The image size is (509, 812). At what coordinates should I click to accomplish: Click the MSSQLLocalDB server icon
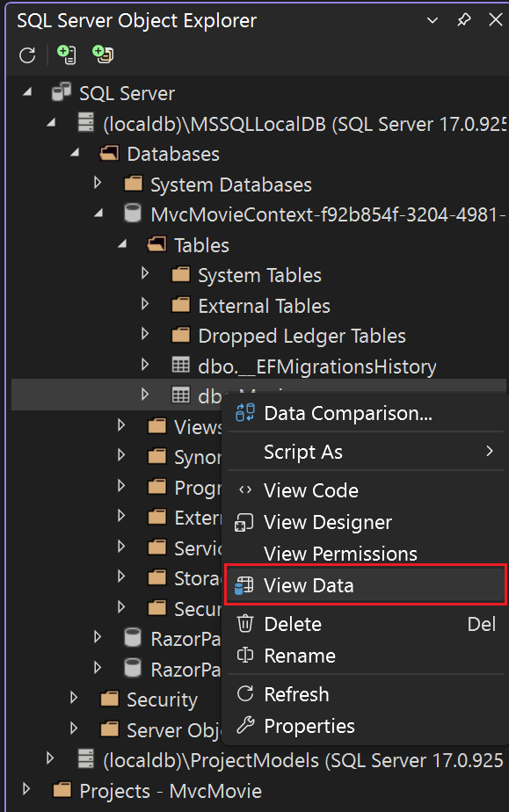coord(86,123)
